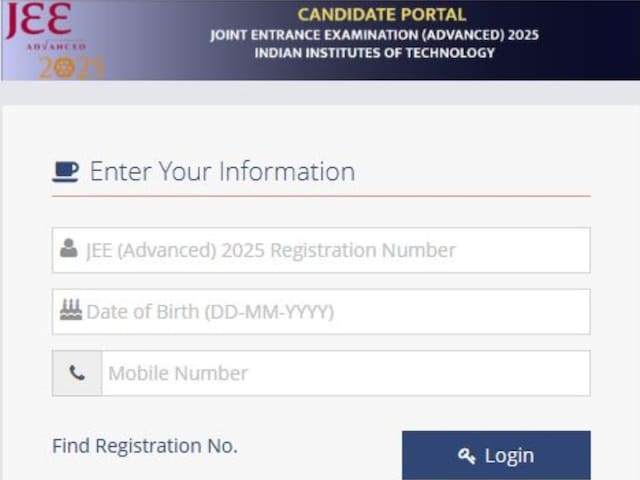
Task: Click the orange 2025 emblem in logo
Action: tap(72, 67)
